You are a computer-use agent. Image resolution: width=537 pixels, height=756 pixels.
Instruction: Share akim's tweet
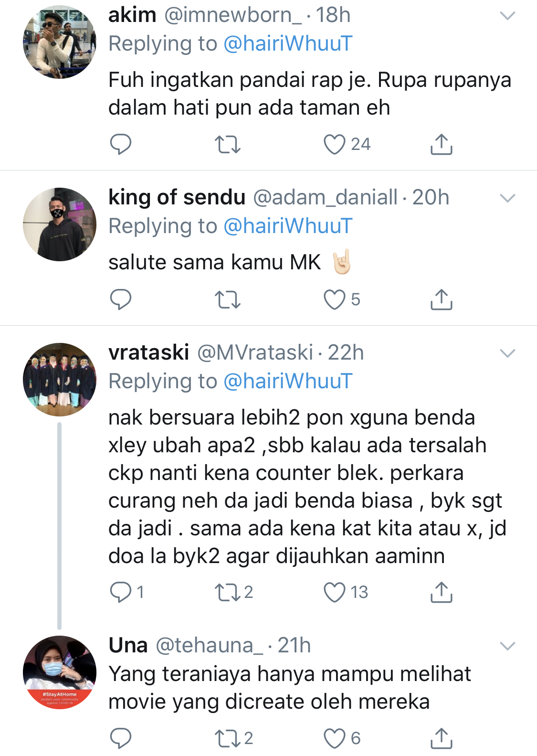(x=441, y=144)
